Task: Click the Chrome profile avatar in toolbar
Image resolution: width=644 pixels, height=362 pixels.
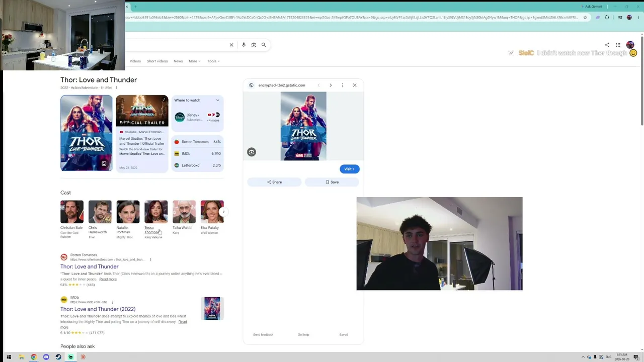Action: pyautogui.click(x=629, y=18)
